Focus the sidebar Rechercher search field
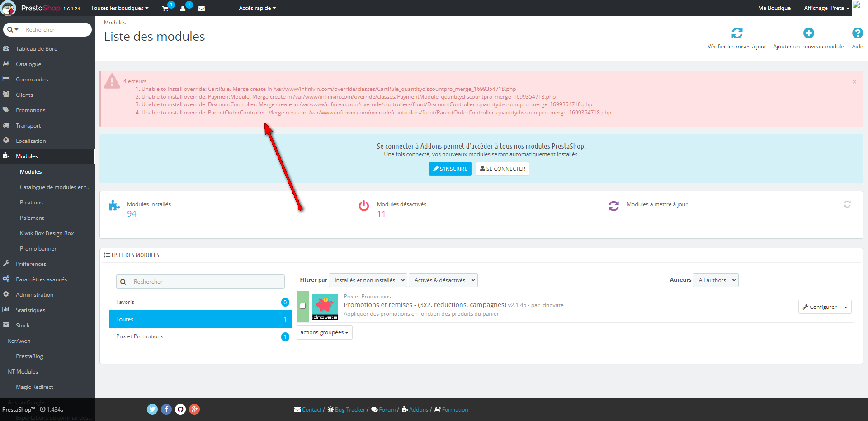Image resolution: width=868 pixels, height=421 pixels. click(x=57, y=30)
